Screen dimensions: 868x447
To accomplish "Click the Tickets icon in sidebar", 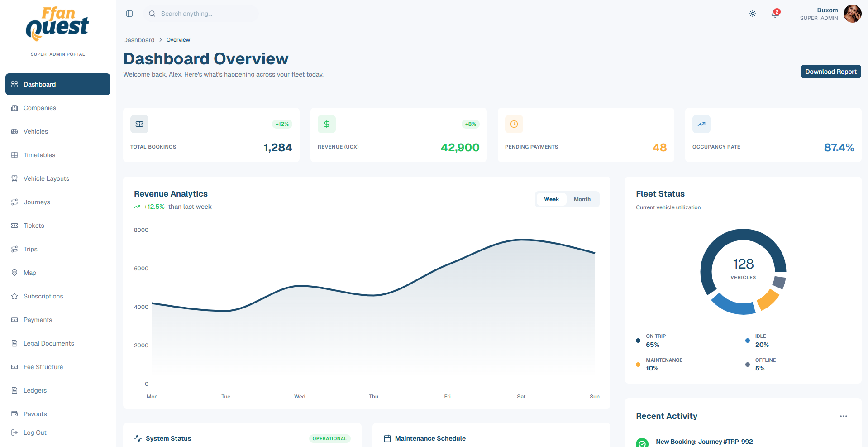I will point(14,226).
